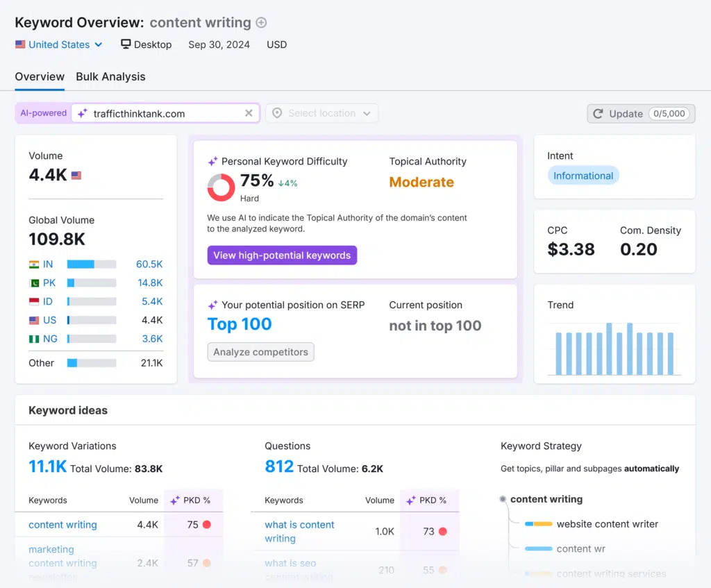This screenshot has height=588, width=711.
Task: Click the sparkle icon beside potential SERP position
Action: coord(213,305)
